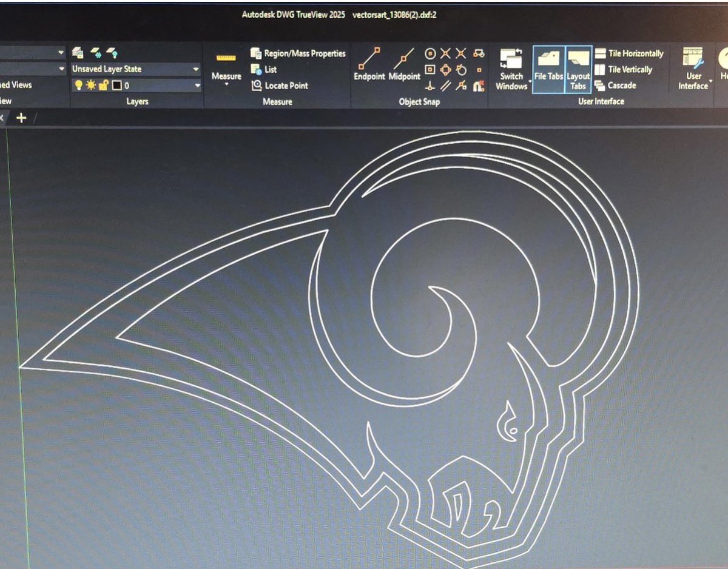The width and height of the screenshot is (728, 569).
Task: Click layer 0 color swatch square
Action: click(x=116, y=86)
